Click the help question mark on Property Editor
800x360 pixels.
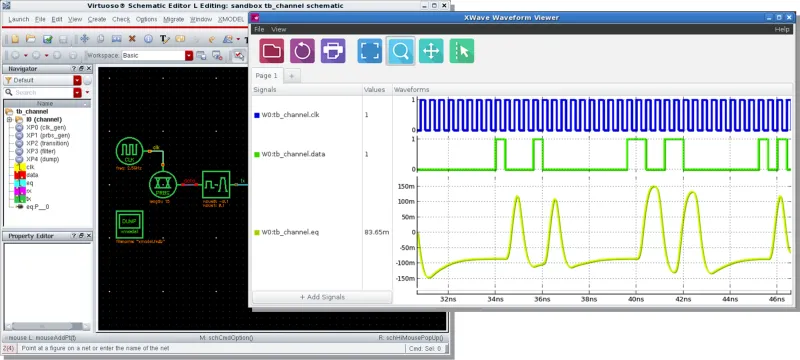73,236
